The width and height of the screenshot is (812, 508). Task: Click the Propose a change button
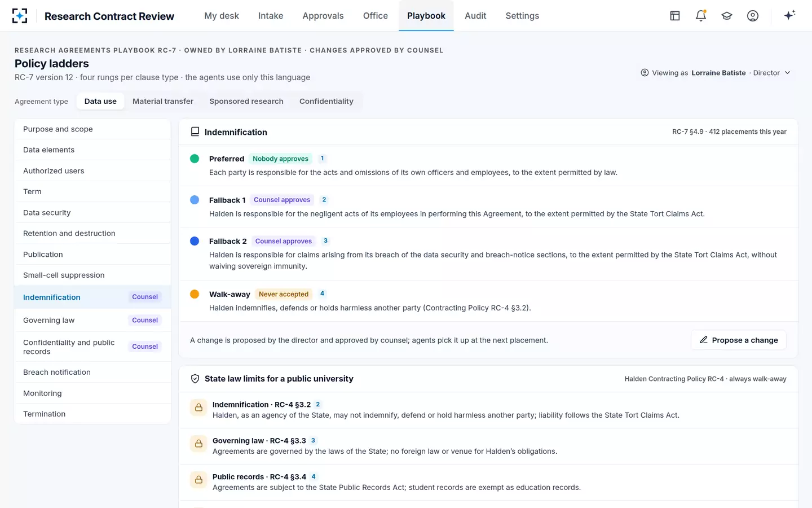pos(739,340)
